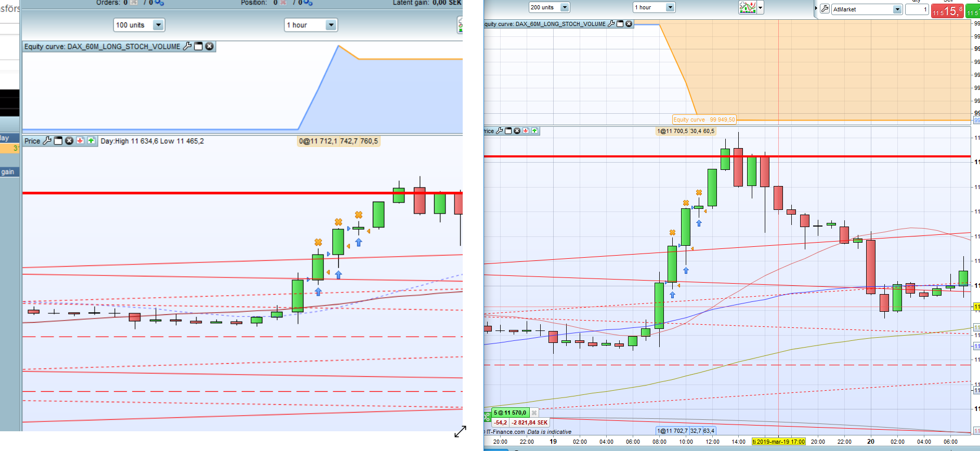Viewport: 980px width, 451px height.
Task: Click the red Sell price button
Action: (947, 11)
